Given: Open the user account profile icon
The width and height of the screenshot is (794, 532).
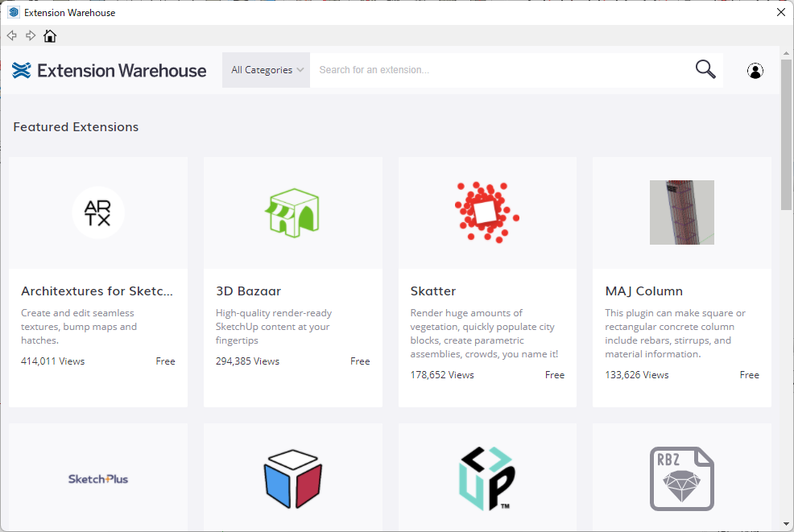Looking at the screenshot, I should pos(755,71).
